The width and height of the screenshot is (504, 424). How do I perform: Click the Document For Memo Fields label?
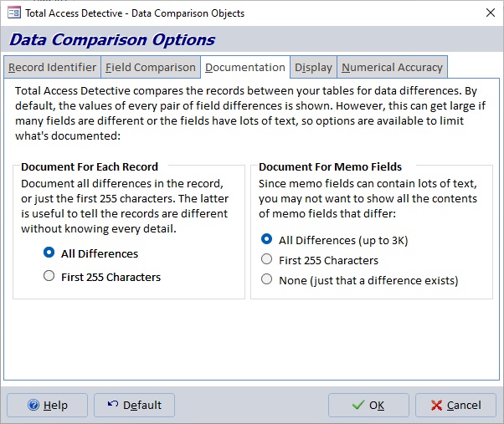point(330,167)
